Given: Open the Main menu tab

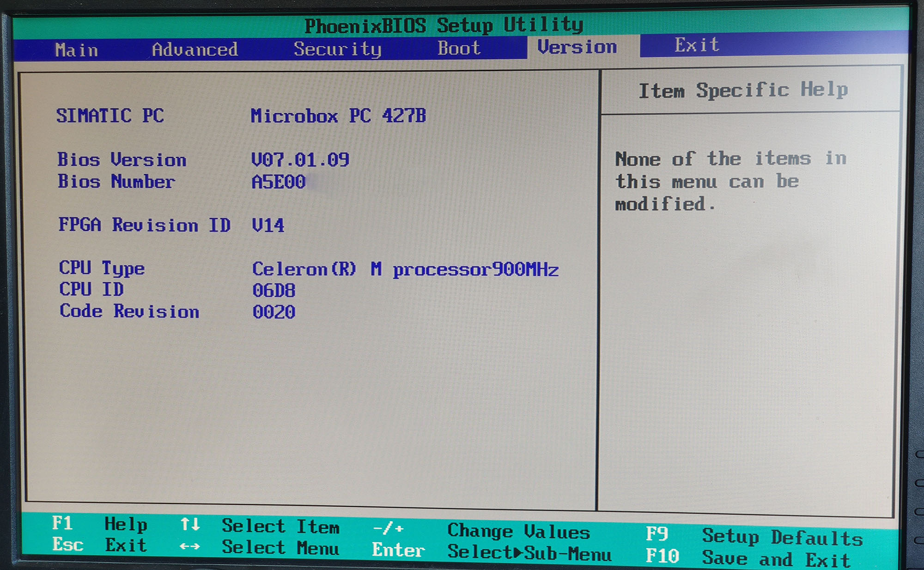Looking at the screenshot, I should pyautogui.click(x=76, y=50).
